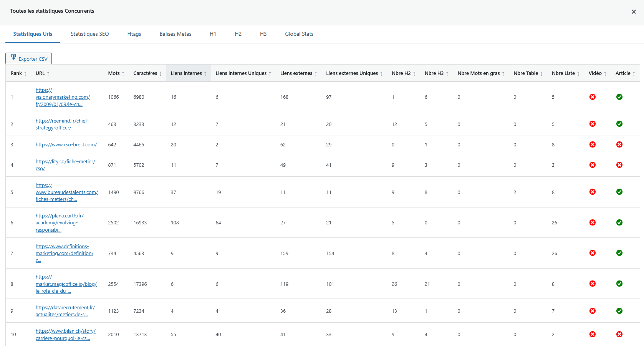Close the Concurrents statistics dialog
This screenshot has height=355, width=644.
point(634,12)
